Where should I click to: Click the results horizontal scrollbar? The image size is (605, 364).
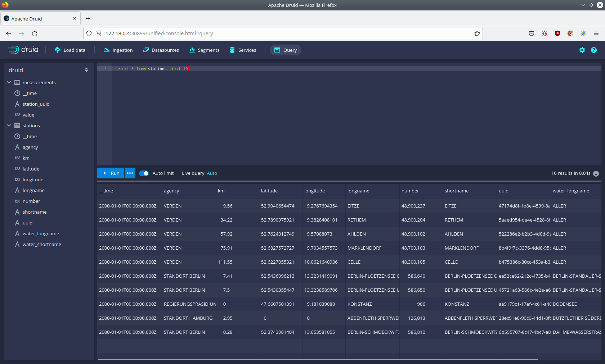coord(318,359)
